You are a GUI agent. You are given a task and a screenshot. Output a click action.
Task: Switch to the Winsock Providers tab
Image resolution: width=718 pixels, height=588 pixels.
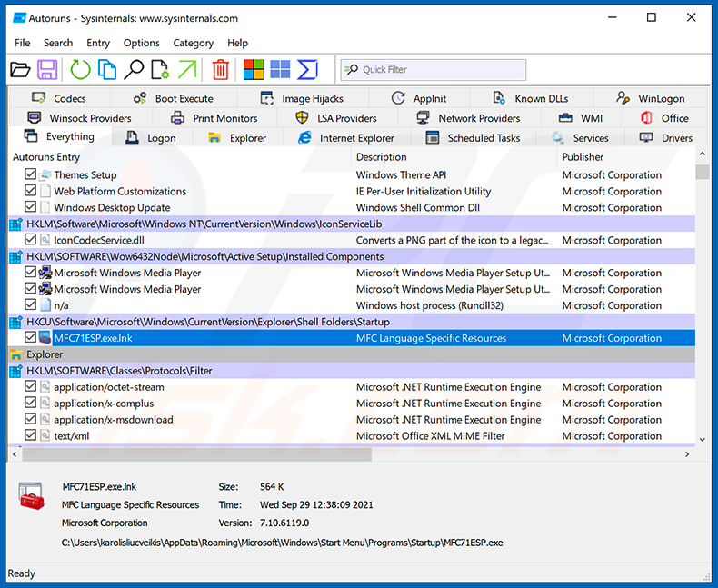pos(80,118)
